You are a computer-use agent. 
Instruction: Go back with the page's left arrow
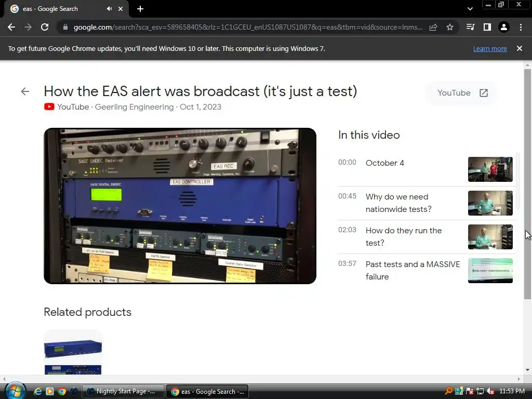pos(25,91)
